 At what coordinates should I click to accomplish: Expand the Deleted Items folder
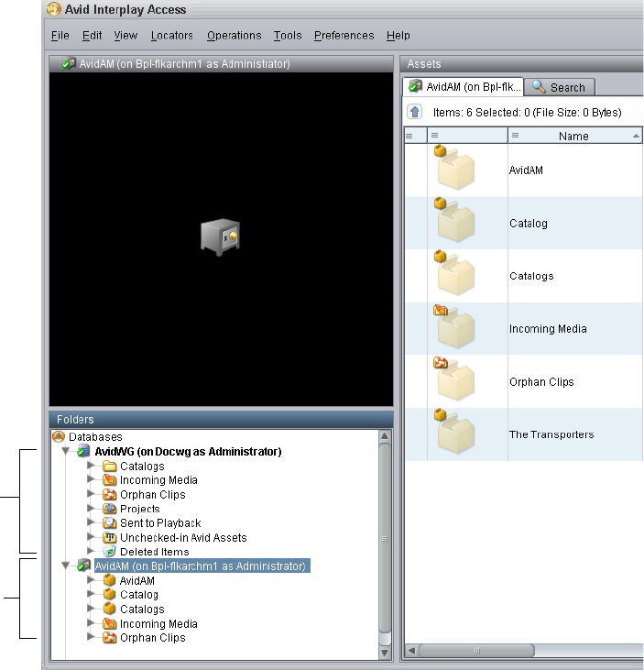click(91, 551)
